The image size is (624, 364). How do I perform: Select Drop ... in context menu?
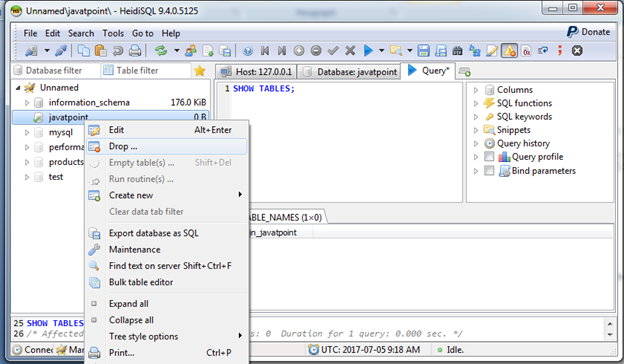click(167, 146)
